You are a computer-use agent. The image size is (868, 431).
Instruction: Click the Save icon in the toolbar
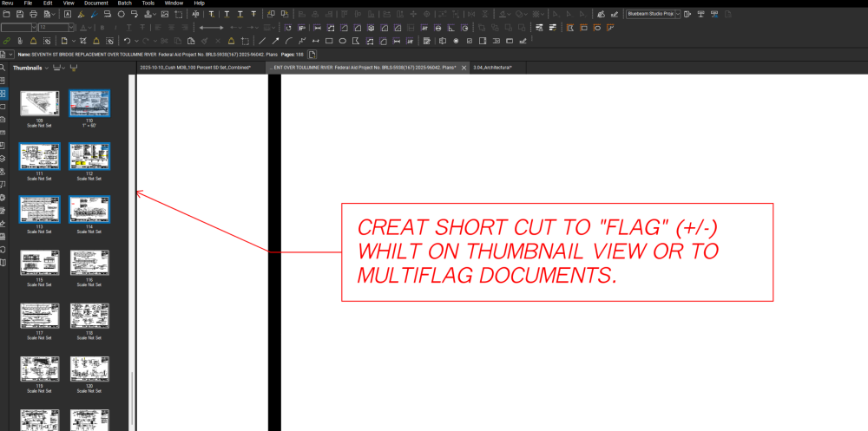20,14
